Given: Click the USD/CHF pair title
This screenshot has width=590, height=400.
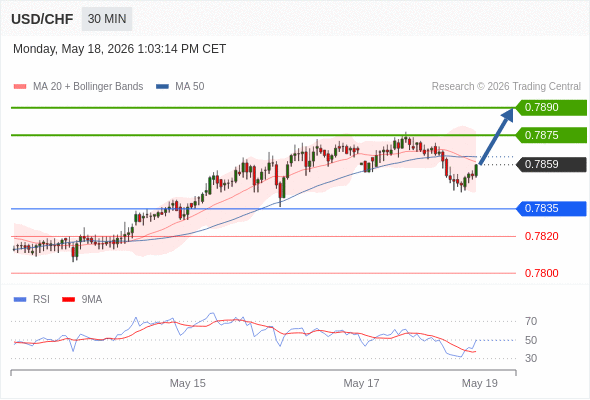Looking at the screenshot, I should click(42, 19).
